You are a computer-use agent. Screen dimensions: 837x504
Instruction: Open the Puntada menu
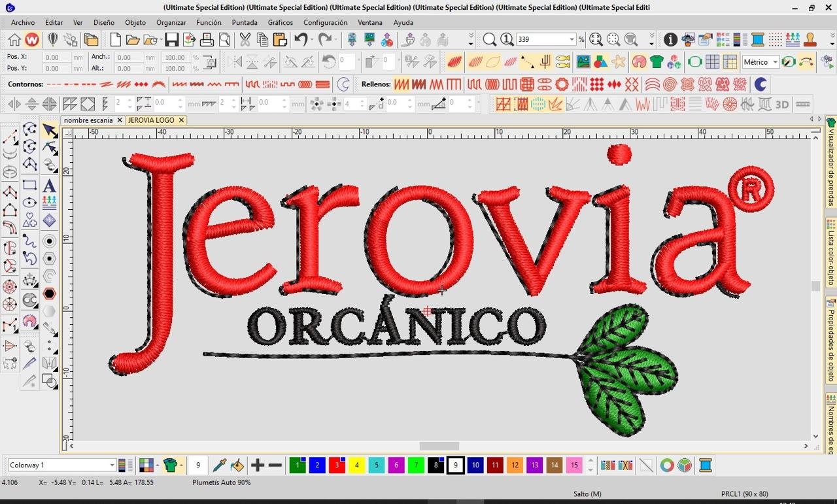(245, 22)
